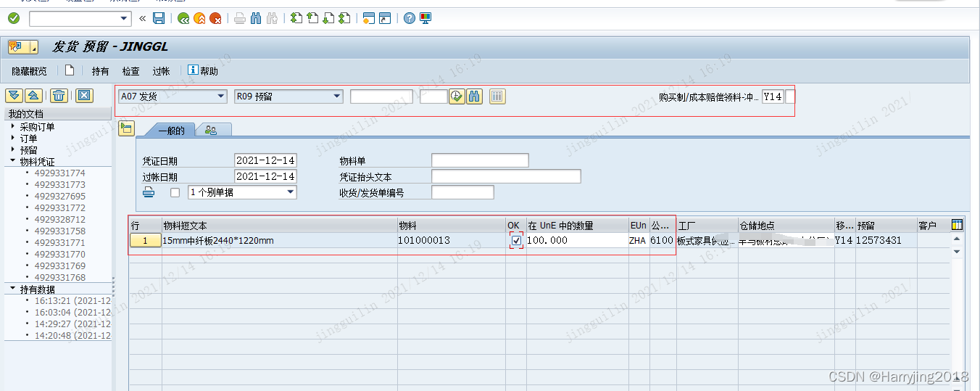
Task: Click the green Back arrow icon
Action: (x=183, y=18)
